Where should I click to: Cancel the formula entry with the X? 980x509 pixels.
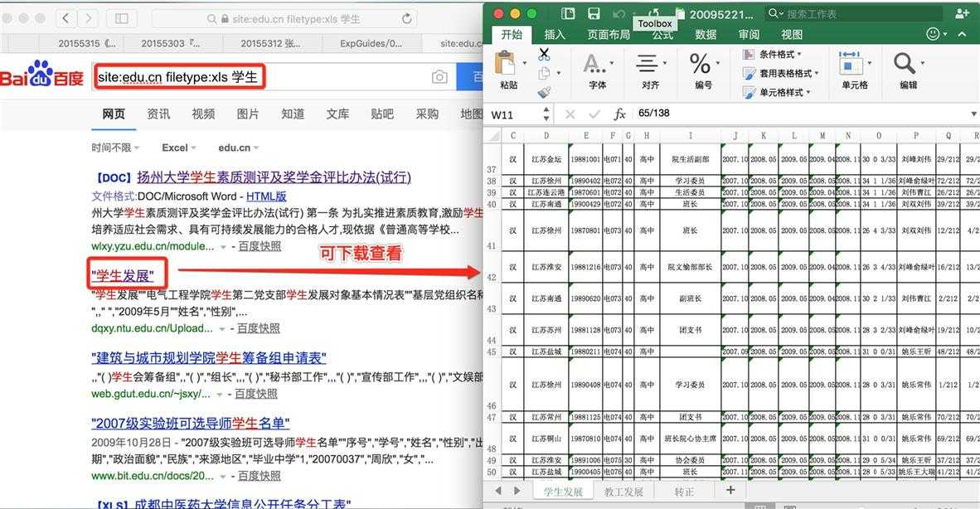(x=570, y=114)
